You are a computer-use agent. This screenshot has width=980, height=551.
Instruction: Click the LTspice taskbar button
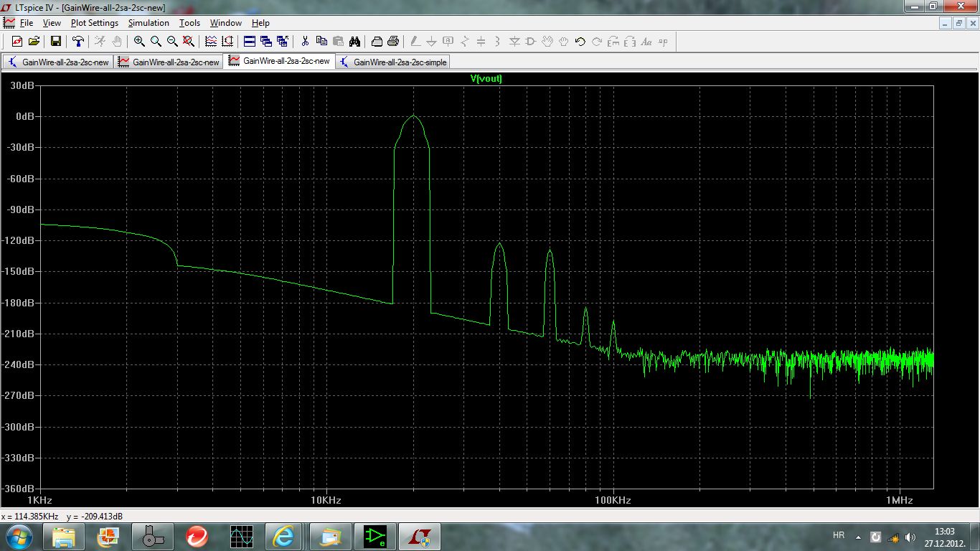coord(420,536)
